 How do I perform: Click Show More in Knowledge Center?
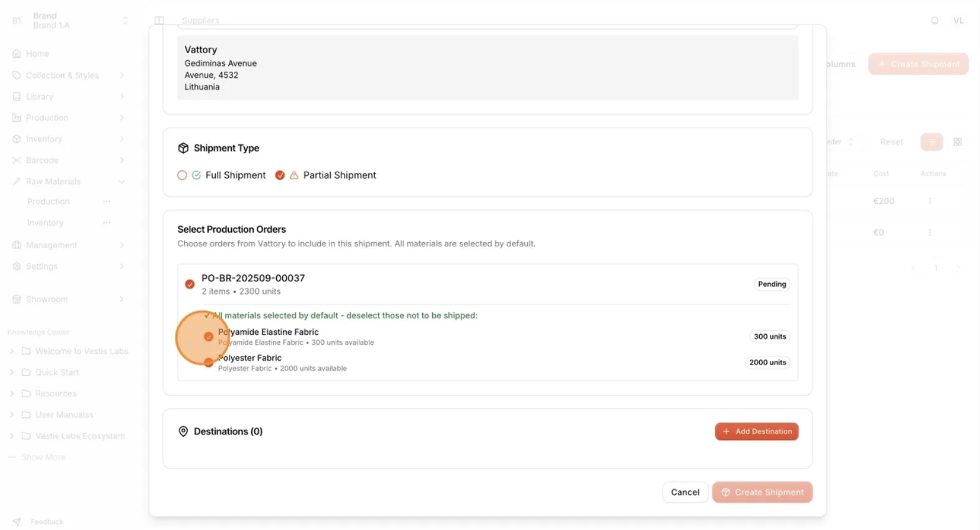pos(43,457)
